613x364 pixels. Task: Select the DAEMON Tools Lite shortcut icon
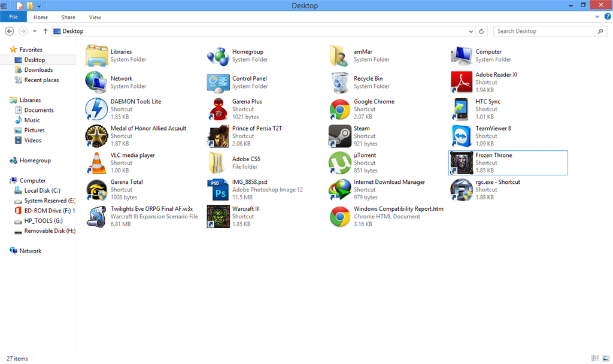point(96,109)
